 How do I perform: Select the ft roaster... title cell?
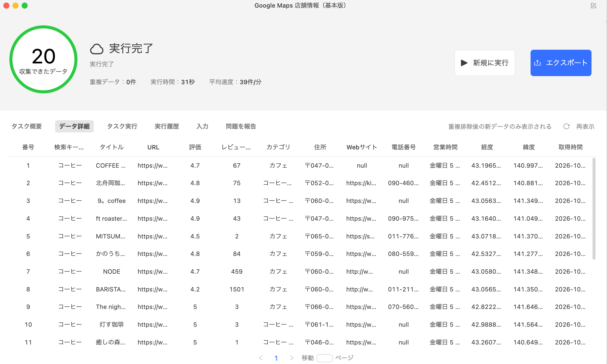[111, 219]
